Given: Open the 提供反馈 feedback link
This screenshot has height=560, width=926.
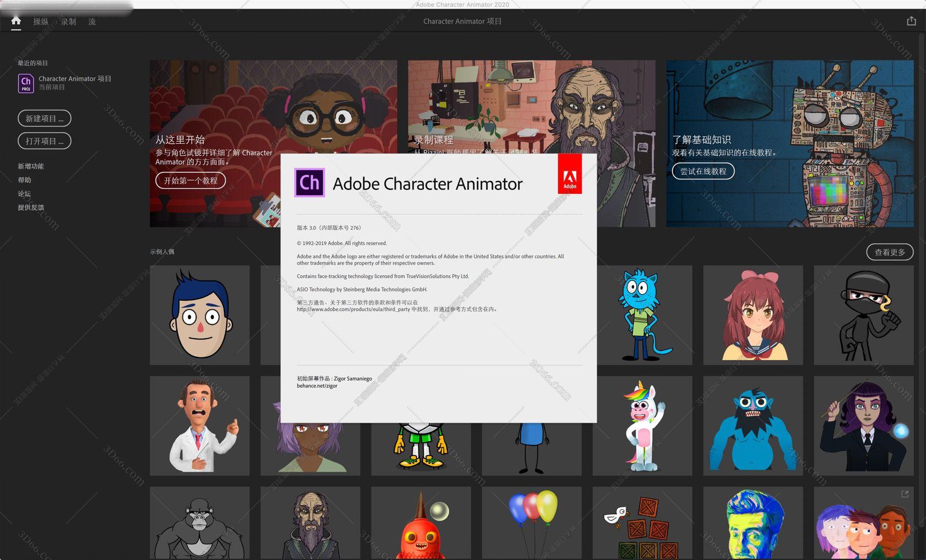Looking at the screenshot, I should click(x=31, y=208).
